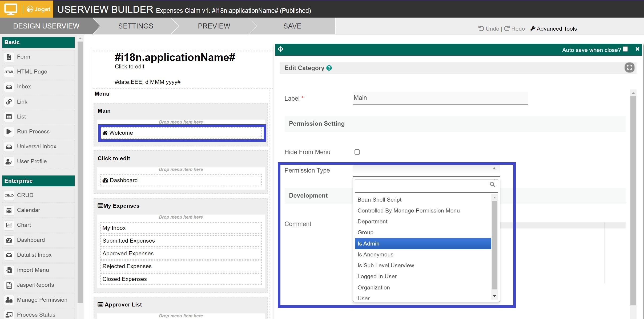
Task: Enable Auto save when close checkbox
Action: (625, 49)
